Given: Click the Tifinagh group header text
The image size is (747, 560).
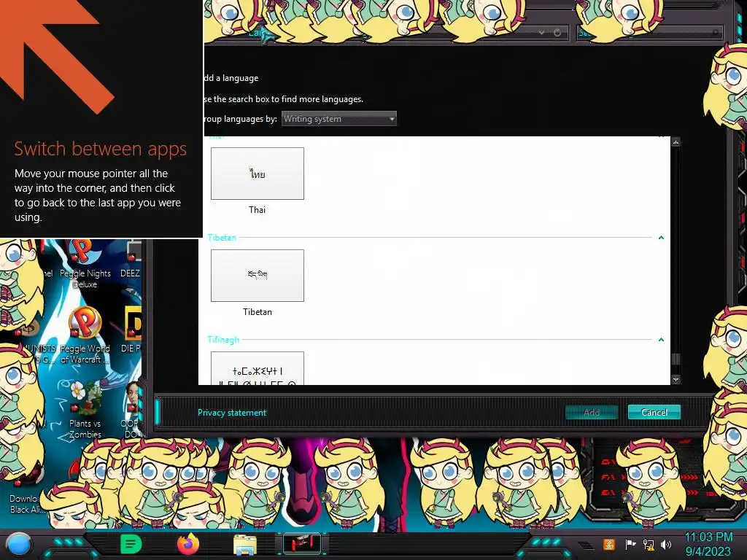Looking at the screenshot, I should coord(223,340).
